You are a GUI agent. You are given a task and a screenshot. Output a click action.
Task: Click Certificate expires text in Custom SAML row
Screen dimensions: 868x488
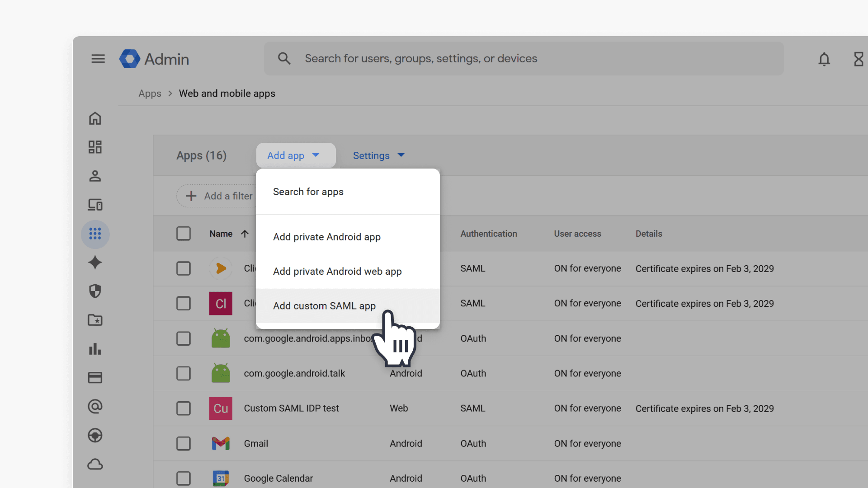[705, 408]
